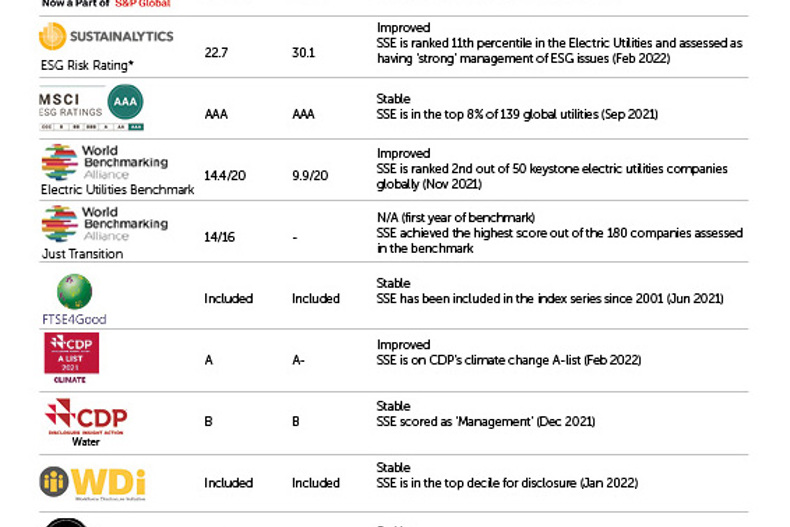Select the 30.1 previous Sustainalytics score
The height and width of the screenshot is (527, 790).
303,53
